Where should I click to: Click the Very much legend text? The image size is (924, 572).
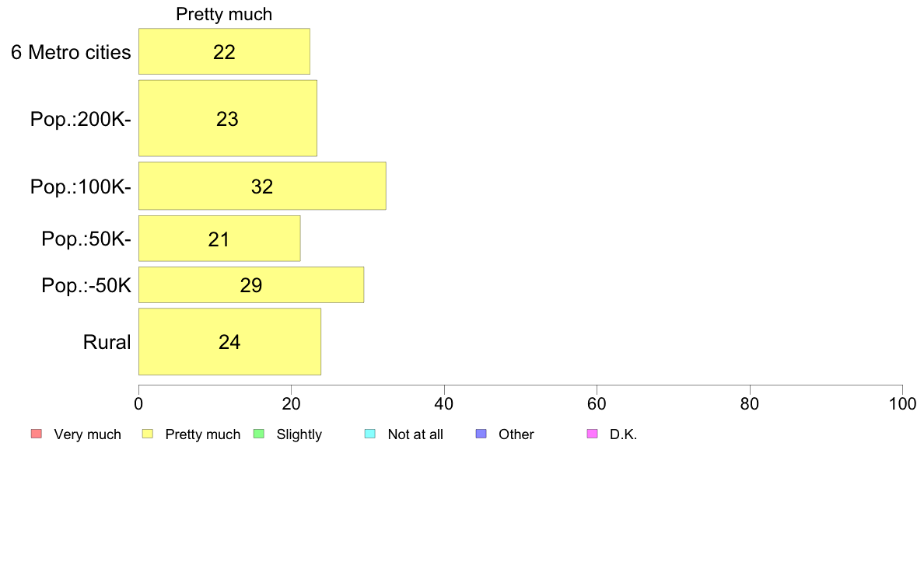pyautogui.click(x=87, y=434)
